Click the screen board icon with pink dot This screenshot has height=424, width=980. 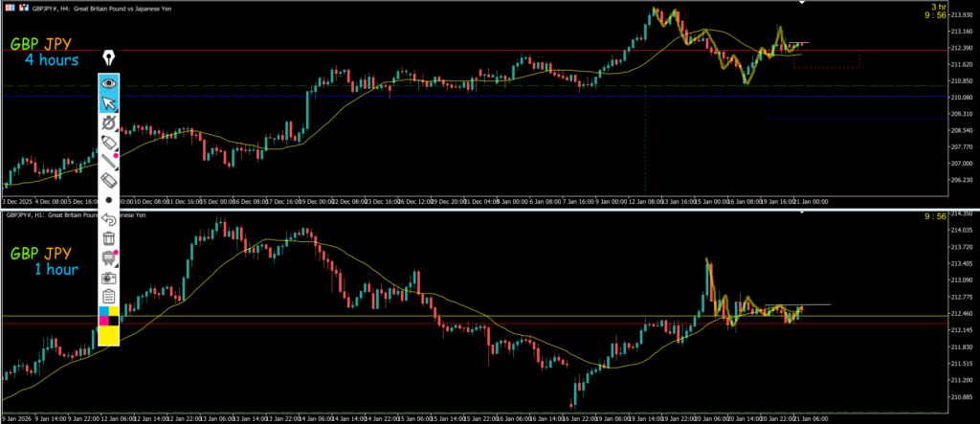[109, 257]
